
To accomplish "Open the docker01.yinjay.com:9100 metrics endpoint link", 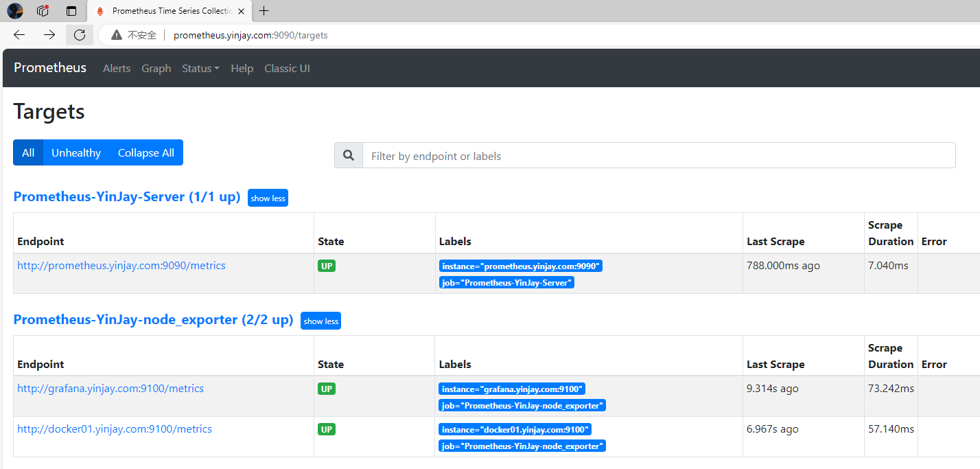I will [115, 429].
